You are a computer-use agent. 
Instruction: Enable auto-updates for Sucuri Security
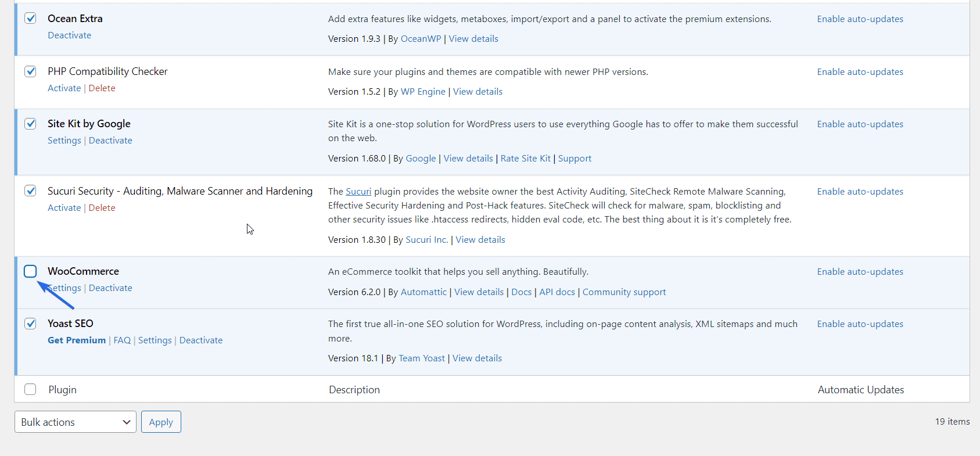click(860, 192)
